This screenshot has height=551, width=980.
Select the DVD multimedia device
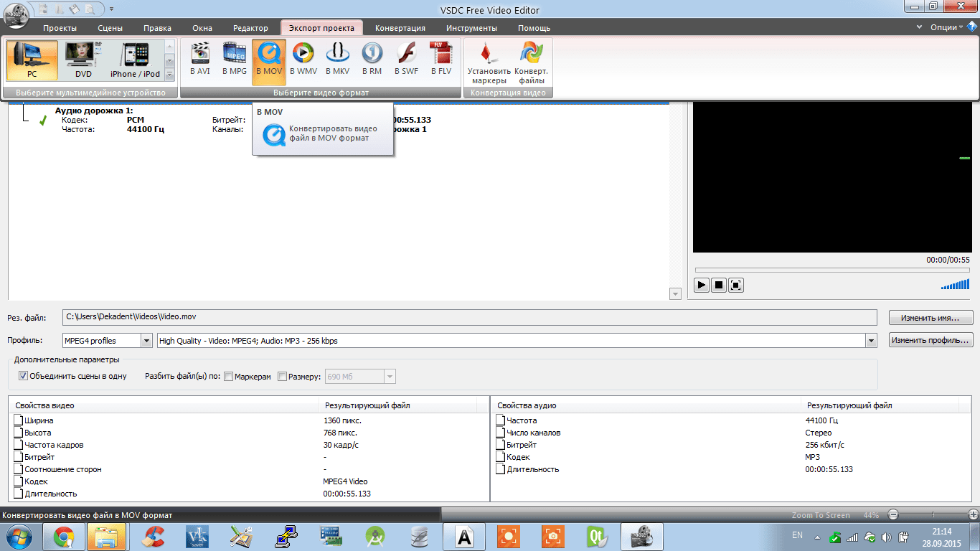tap(83, 60)
